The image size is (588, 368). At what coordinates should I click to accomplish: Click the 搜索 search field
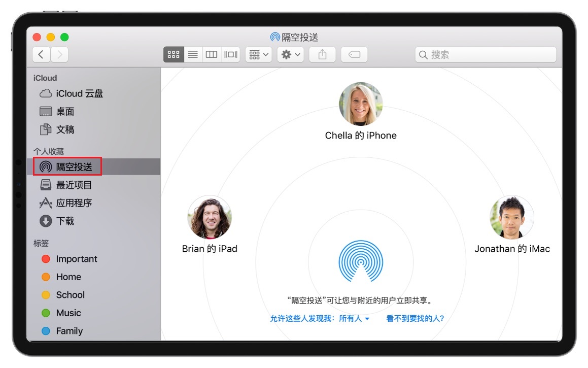tap(486, 55)
